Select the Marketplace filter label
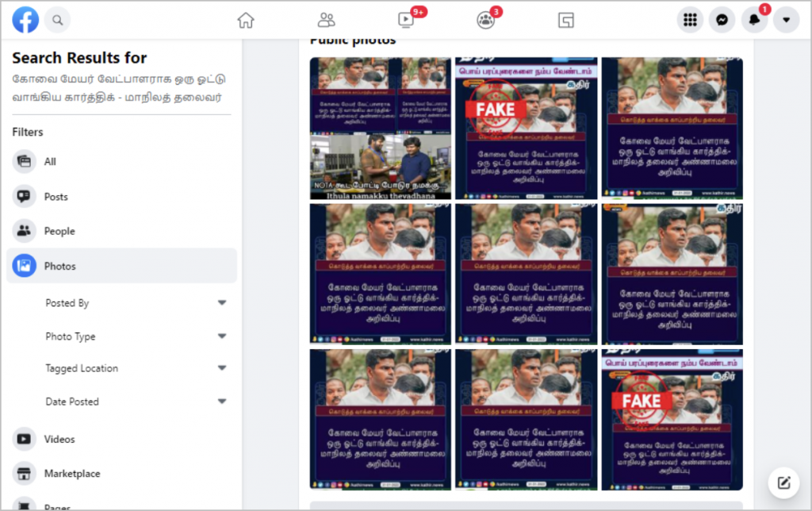 72,474
